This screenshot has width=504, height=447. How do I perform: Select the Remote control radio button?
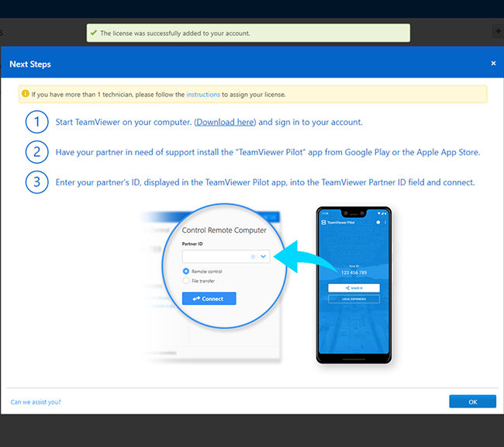point(186,272)
